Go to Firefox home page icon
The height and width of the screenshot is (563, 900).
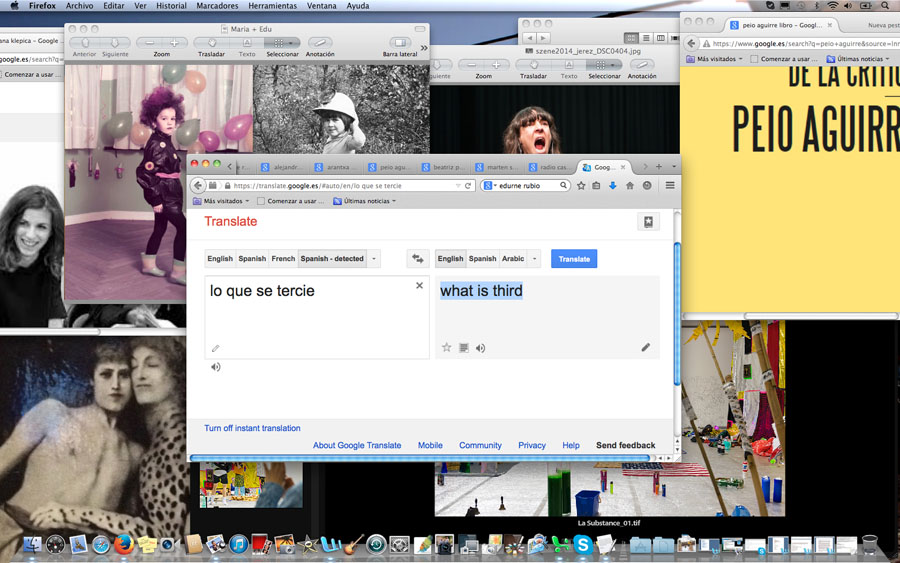pos(630,185)
